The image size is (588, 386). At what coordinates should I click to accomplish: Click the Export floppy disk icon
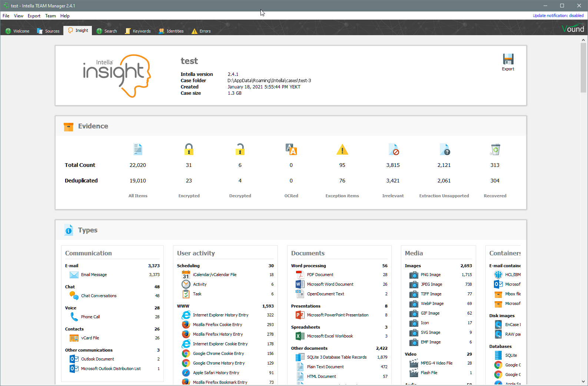pos(508,59)
